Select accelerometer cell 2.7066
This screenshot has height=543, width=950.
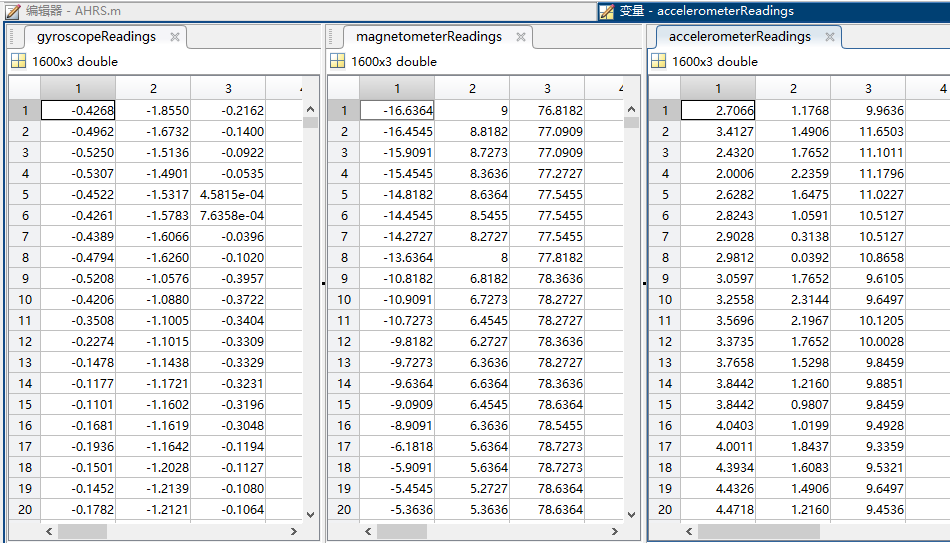click(718, 110)
